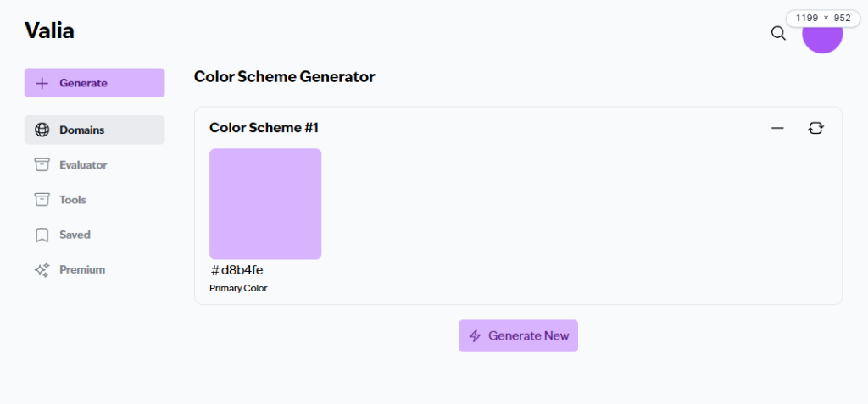Collapse Color Scheme #1 with minus icon

(777, 128)
